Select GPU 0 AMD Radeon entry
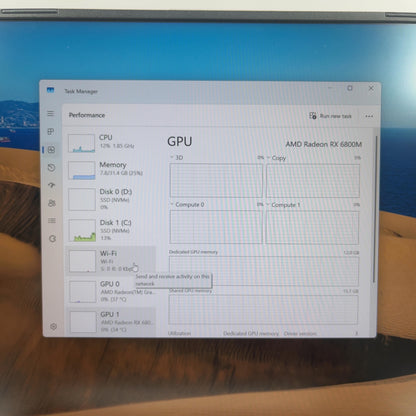The width and height of the screenshot is (416, 416). [111, 292]
